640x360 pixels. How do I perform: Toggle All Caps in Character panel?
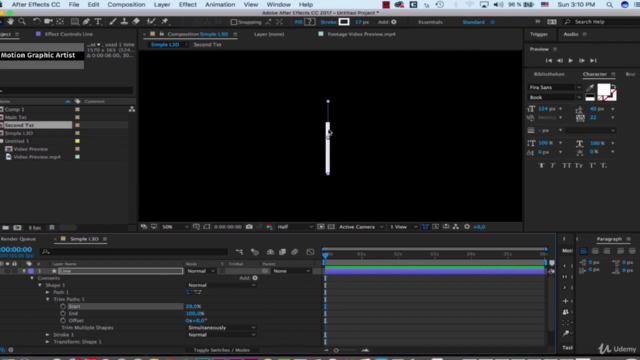coord(567,165)
